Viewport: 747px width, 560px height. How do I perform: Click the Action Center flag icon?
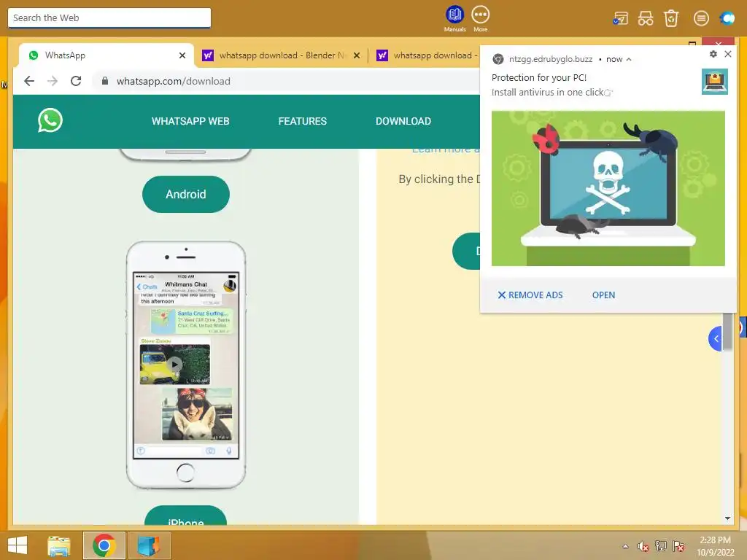[678, 546]
